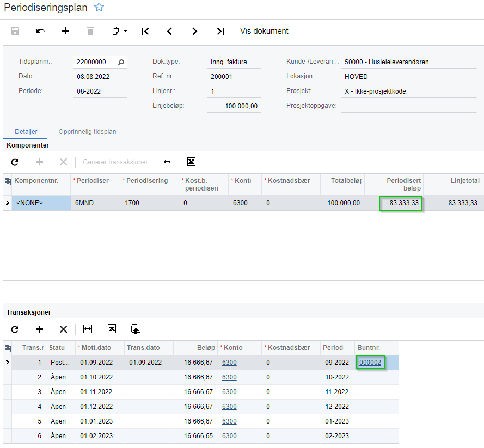Open lookup for Tidsplannr. field
Viewport: 484px width, 448px height.
(121, 62)
